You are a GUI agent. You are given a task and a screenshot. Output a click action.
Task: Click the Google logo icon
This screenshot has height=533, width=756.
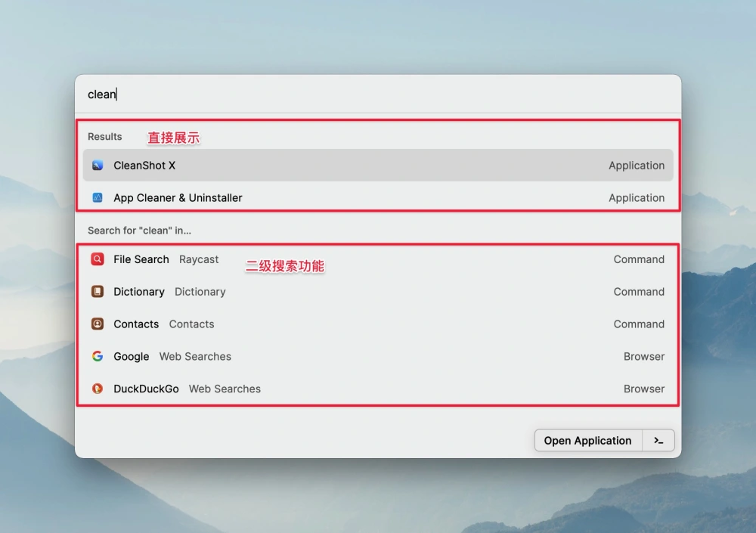click(x=98, y=357)
